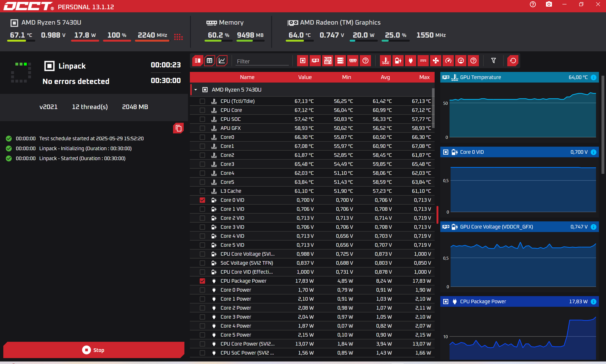Click the CPU usage 100 % bar

(x=117, y=41)
